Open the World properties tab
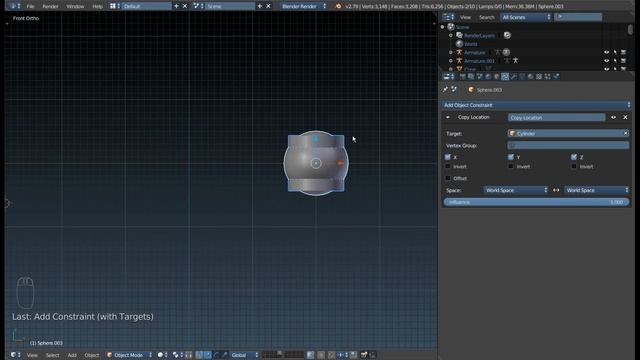 coord(488,76)
